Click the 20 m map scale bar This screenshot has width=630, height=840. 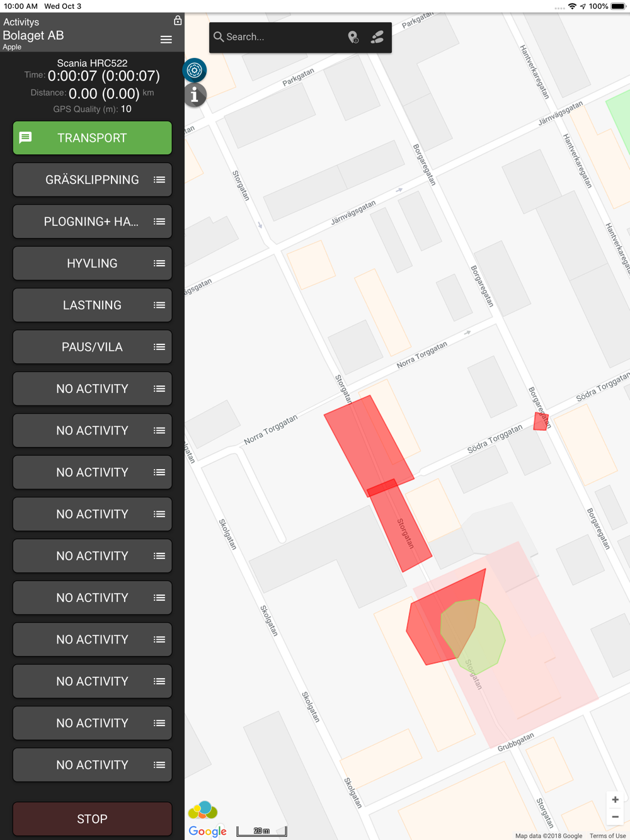[x=261, y=831]
